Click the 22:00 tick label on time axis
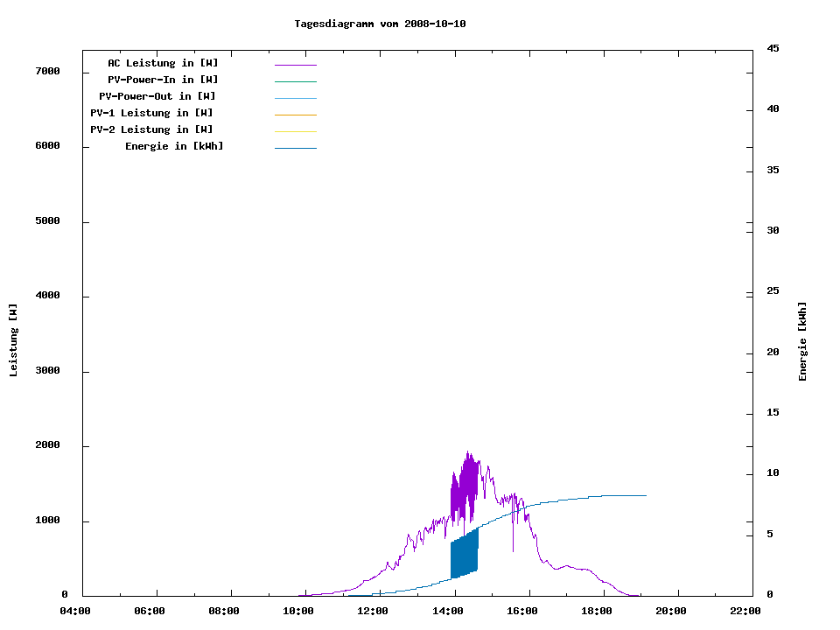840x630 pixels. 745,611
